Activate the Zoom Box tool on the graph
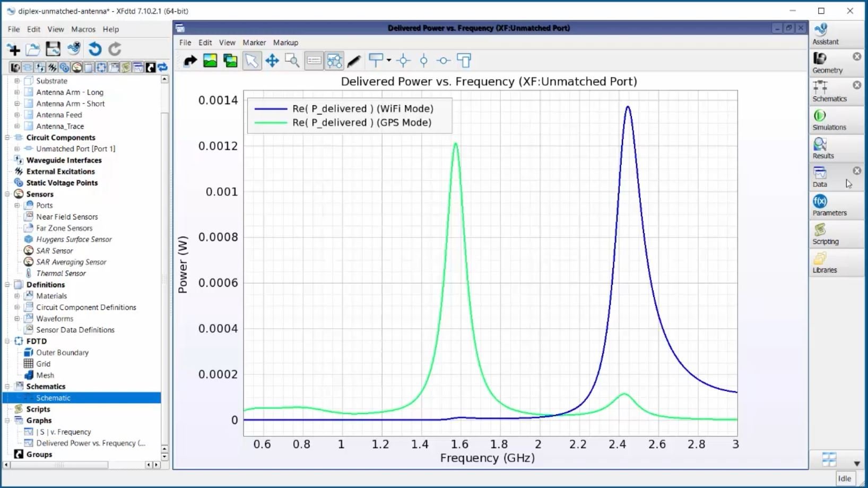The width and height of the screenshot is (868, 488). 292,61
